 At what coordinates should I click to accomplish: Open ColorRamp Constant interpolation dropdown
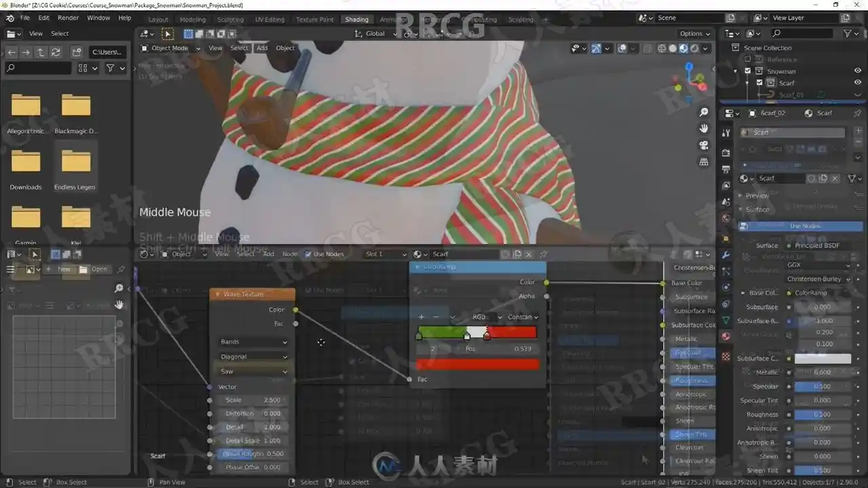(x=522, y=317)
